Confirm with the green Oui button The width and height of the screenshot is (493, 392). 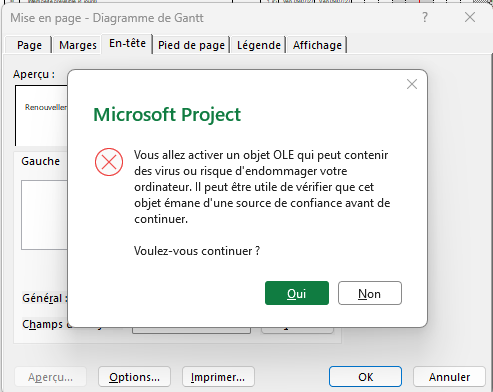point(297,293)
